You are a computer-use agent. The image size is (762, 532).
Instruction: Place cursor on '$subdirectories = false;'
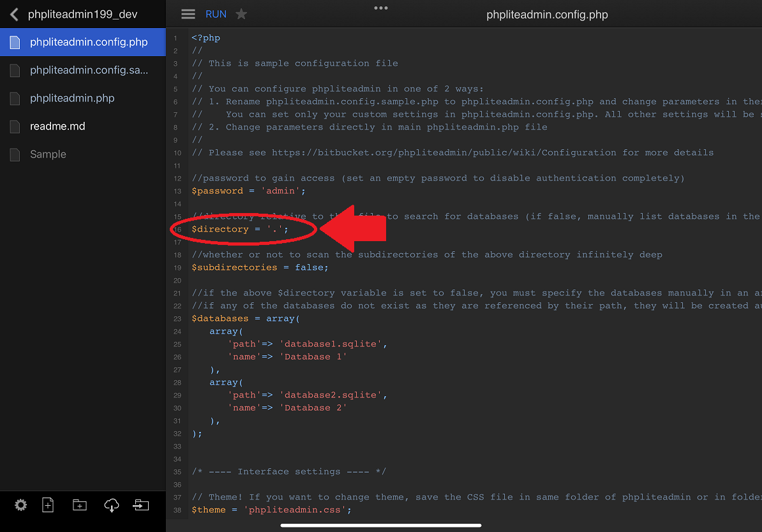point(260,267)
